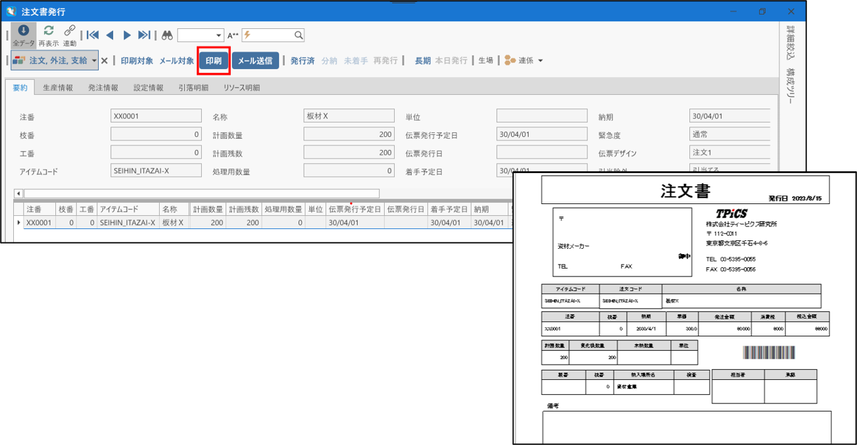Toggle the 長期 filter
Viewport: 857px width, 445px height.
(x=422, y=61)
